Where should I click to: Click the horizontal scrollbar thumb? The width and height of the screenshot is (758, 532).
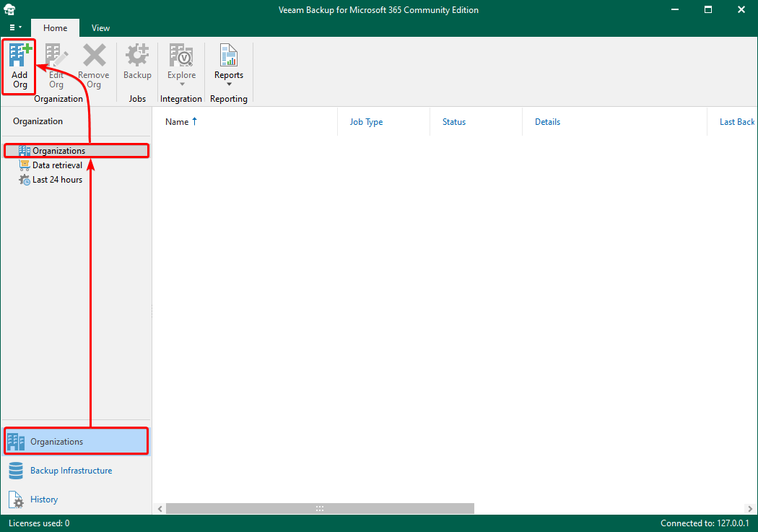coord(320,508)
